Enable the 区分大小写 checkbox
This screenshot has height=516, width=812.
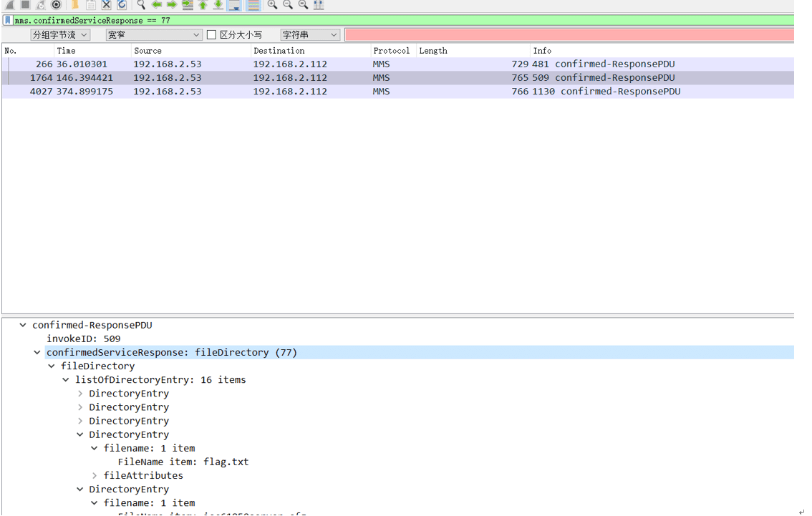point(211,34)
